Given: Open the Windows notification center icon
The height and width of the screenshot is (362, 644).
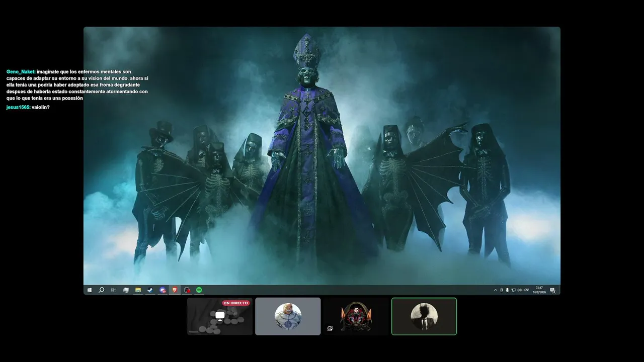Looking at the screenshot, I should 552,290.
